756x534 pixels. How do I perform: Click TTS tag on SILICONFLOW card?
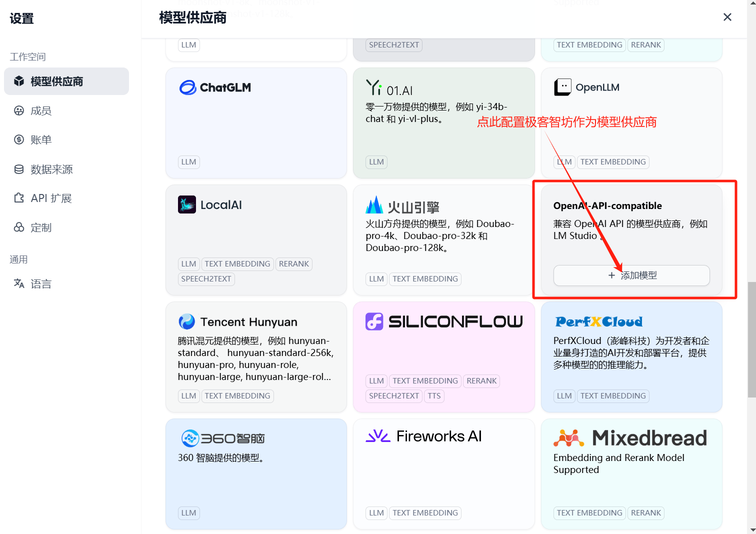(x=434, y=396)
